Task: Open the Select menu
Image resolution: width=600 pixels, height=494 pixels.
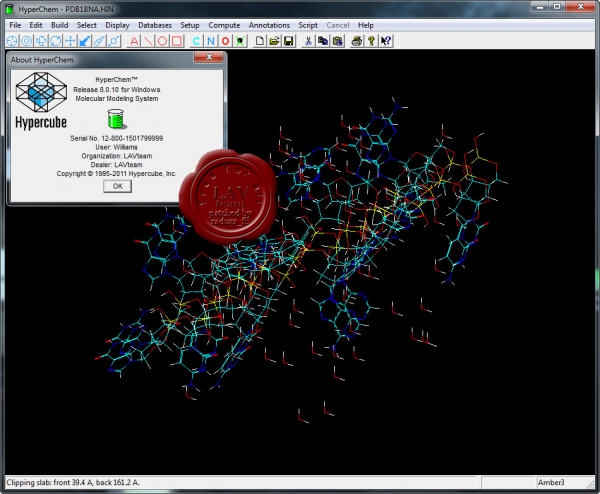Action: click(x=86, y=25)
